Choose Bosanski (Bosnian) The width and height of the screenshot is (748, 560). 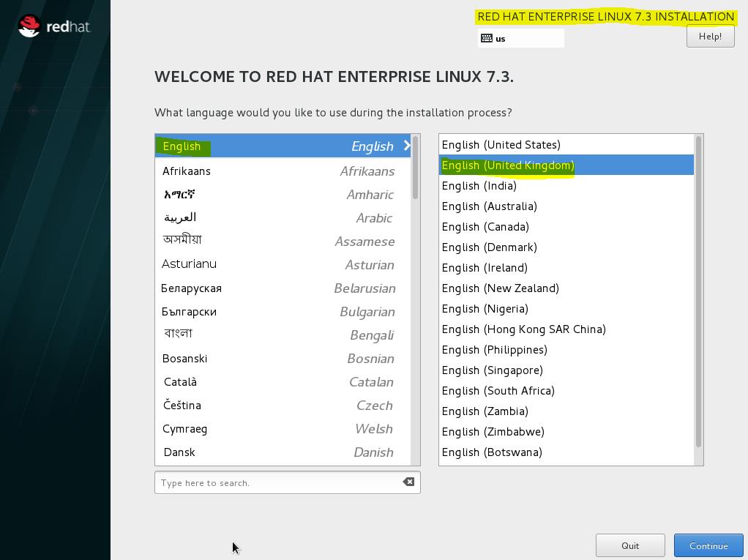[283, 358]
